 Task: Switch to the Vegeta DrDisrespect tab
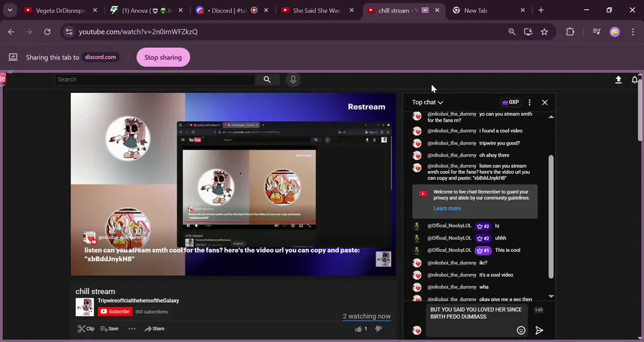click(x=60, y=11)
